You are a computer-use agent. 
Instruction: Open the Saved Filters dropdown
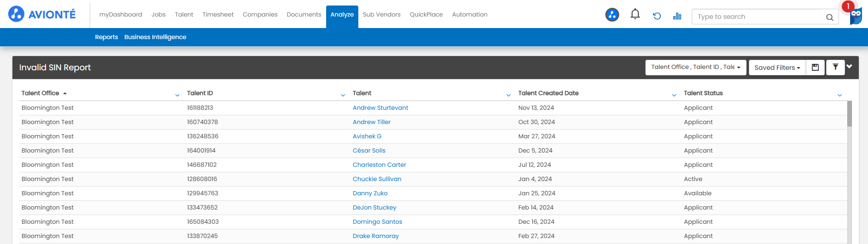[777, 68]
